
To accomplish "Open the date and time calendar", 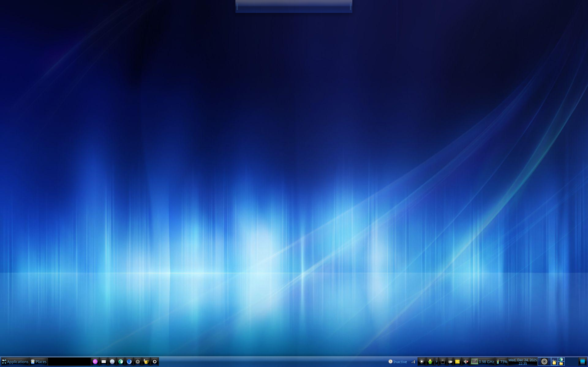I will pyautogui.click(x=523, y=362).
